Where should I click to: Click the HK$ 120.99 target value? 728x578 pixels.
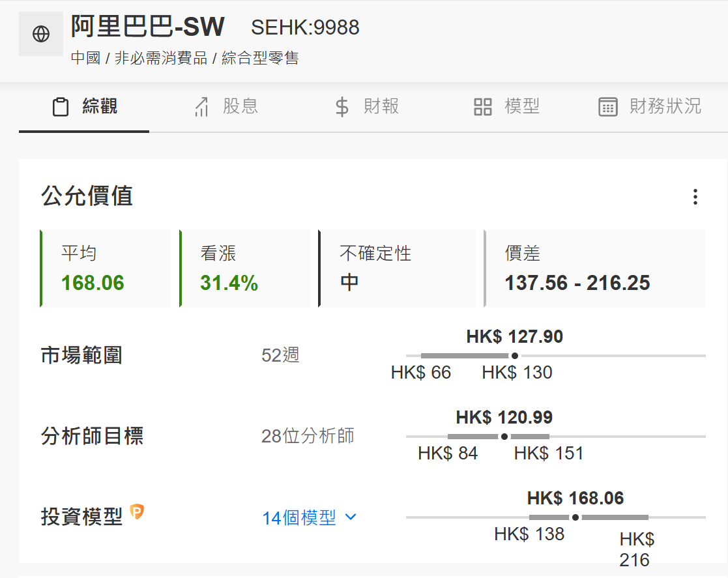504,417
